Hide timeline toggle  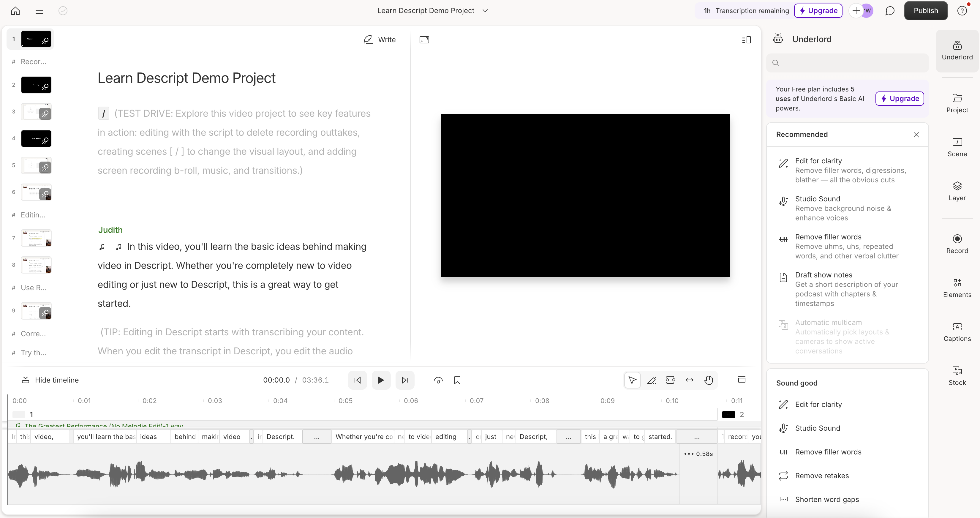(x=50, y=380)
